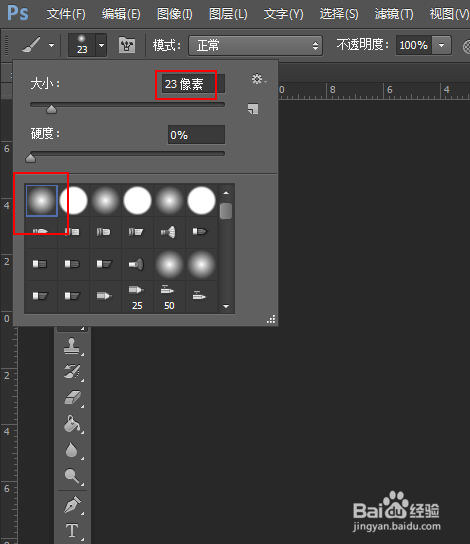Pick the hard round brush beside the selected preset

coord(74,201)
